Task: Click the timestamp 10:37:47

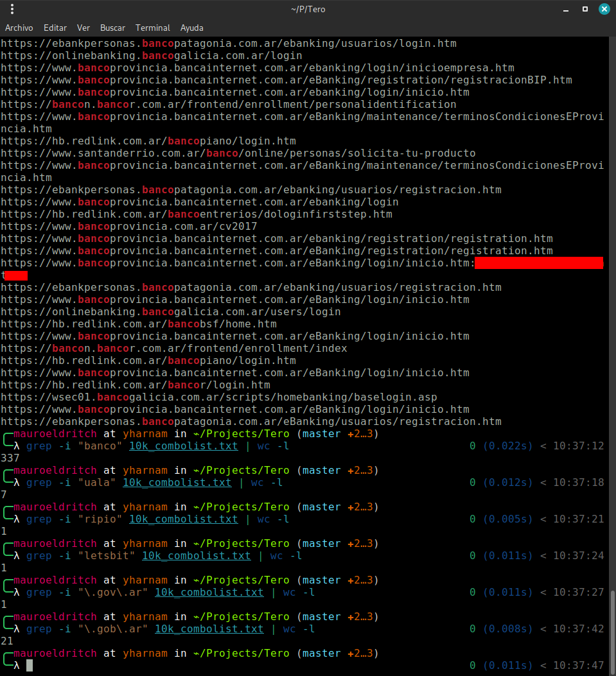Action: [579, 666]
